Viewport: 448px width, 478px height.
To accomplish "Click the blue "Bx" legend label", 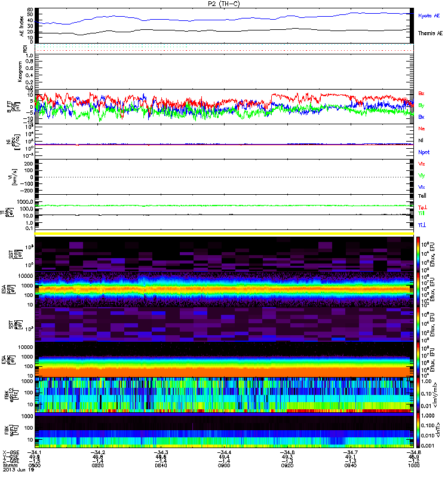I will point(421,117).
